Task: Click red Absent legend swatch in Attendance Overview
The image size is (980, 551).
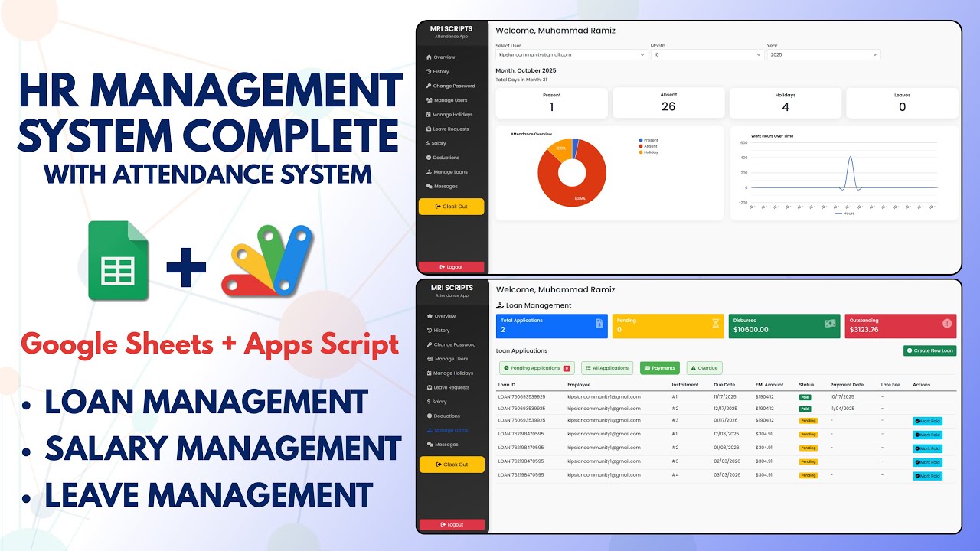Action: coord(641,146)
